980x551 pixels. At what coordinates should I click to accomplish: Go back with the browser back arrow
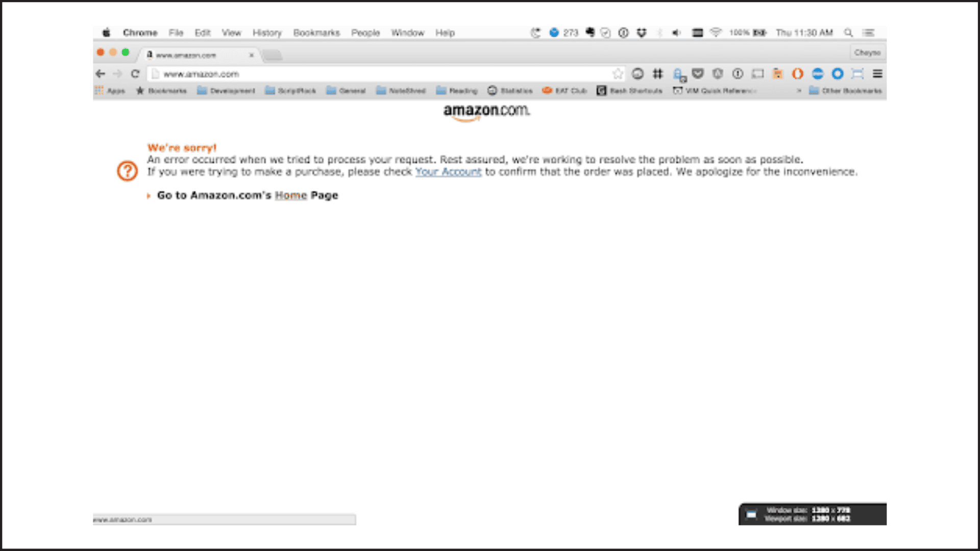coord(101,74)
